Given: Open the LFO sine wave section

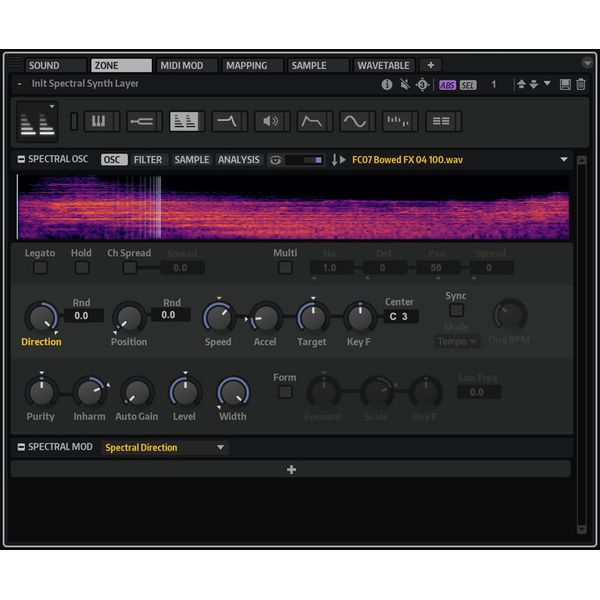Looking at the screenshot, I should click(x=356, y=122).
